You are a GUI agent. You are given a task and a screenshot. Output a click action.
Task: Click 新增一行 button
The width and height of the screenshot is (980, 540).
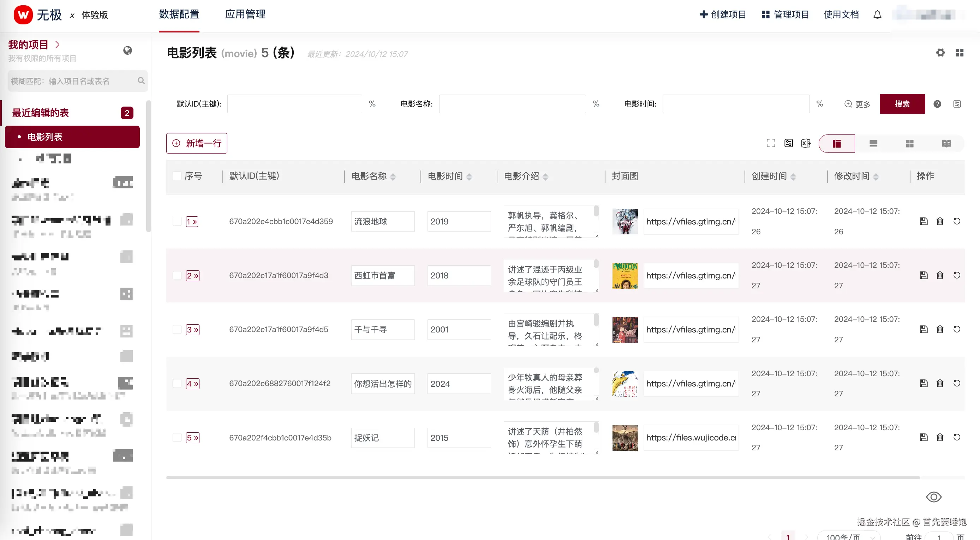click(x=197, y=143)
